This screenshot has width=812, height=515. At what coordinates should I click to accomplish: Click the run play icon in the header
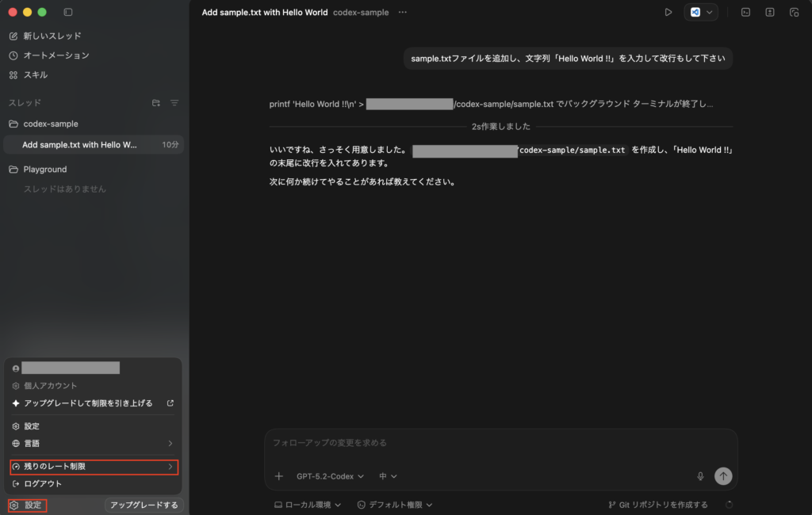[x=668, y=13]
